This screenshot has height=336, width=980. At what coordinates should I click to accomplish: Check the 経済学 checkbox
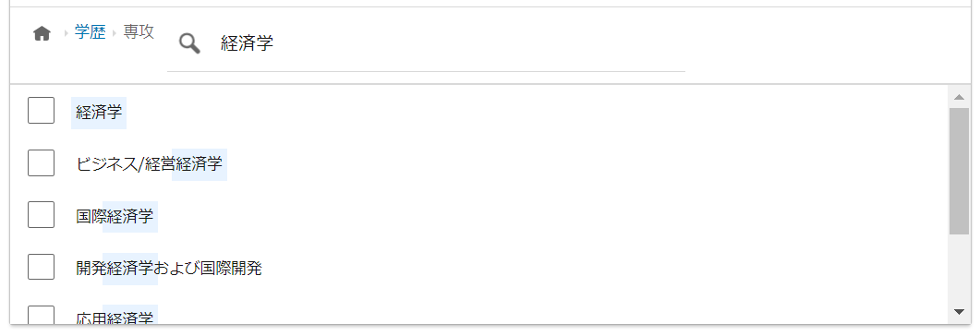tap(42, 111)
